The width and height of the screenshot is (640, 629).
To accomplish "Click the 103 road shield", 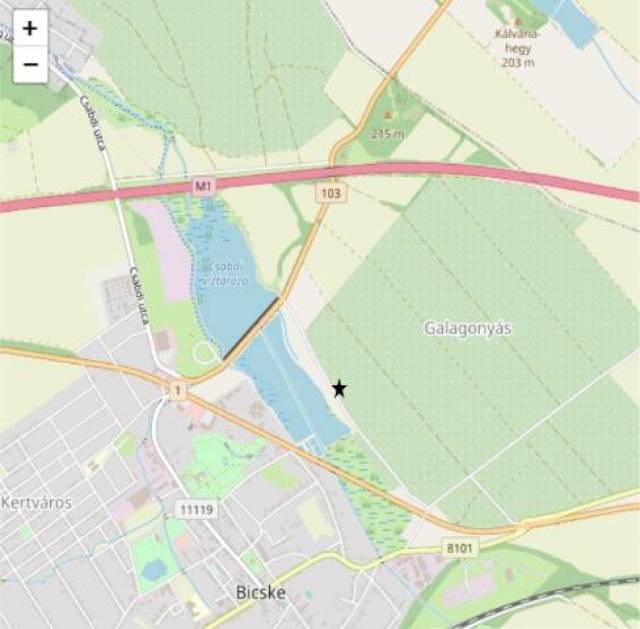I will pos(331,193).
